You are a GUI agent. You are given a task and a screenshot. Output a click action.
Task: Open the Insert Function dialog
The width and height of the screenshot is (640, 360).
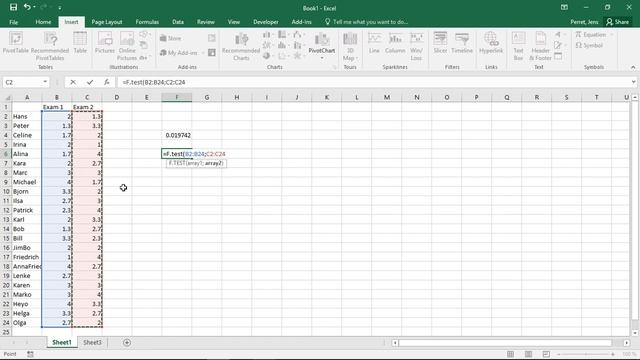tap(106, 82)
